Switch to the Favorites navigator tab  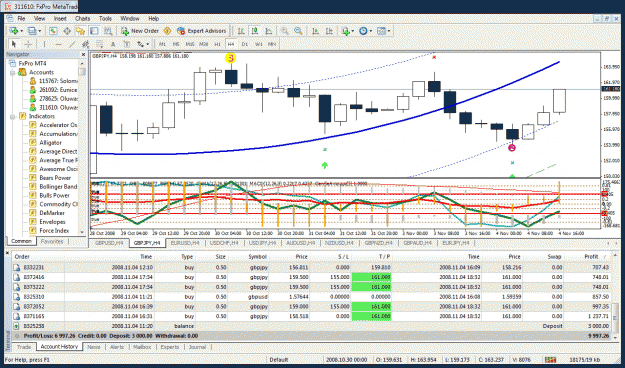pyautogui.click(x=52, y=241)
